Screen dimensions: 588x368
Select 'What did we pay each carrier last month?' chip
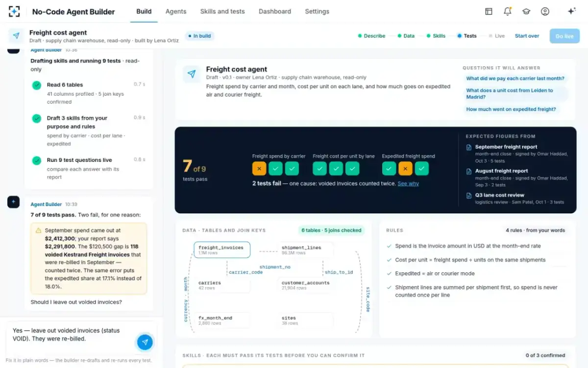click(515, 79)
